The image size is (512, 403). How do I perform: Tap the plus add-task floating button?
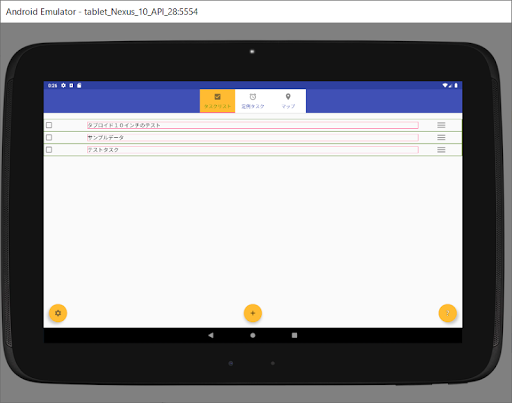(253, 313)
